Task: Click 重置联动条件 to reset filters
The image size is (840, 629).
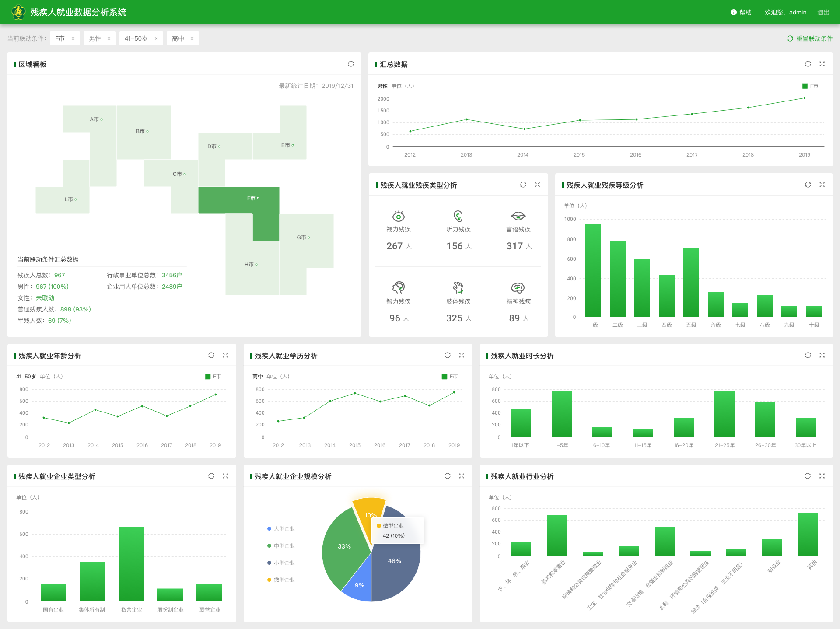Action: tap(810, 38)
